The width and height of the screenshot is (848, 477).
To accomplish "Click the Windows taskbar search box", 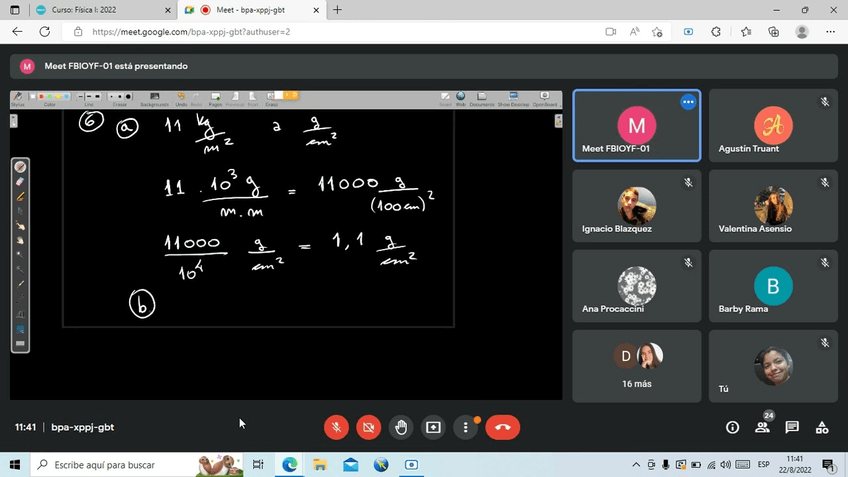I will [138, 465].
